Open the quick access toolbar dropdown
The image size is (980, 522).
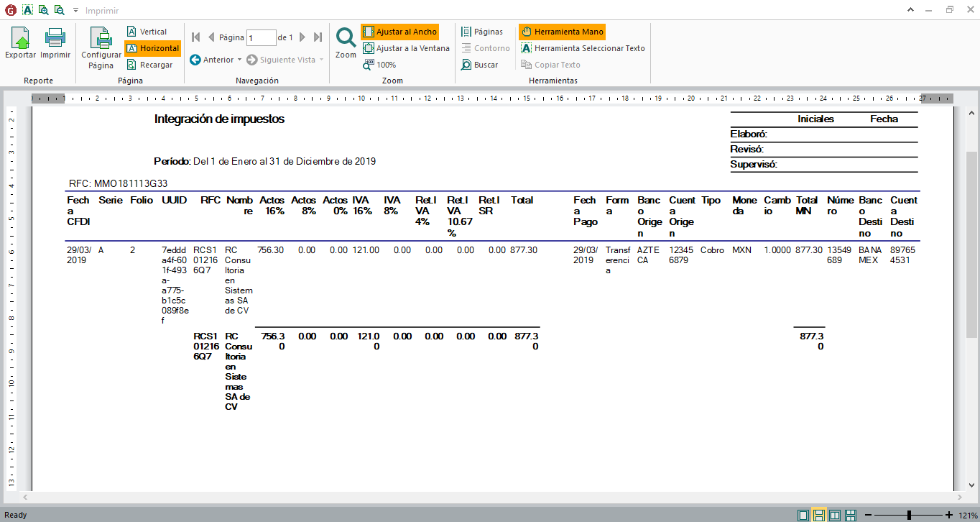(x=75, y=11)
